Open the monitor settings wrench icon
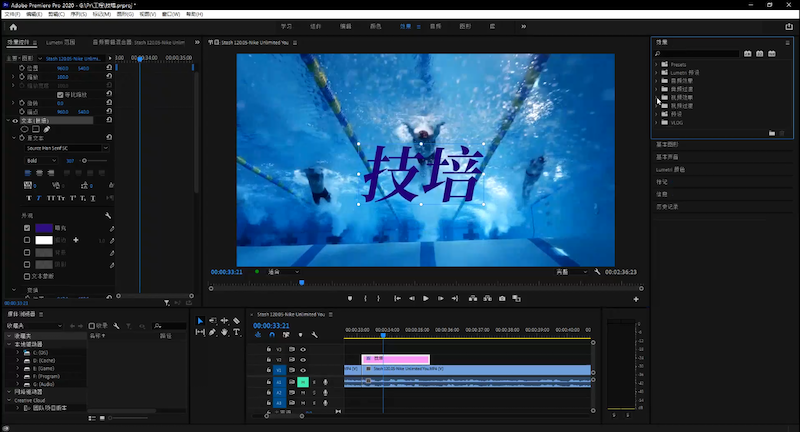The image size is (800, 432). pos(597,271)
